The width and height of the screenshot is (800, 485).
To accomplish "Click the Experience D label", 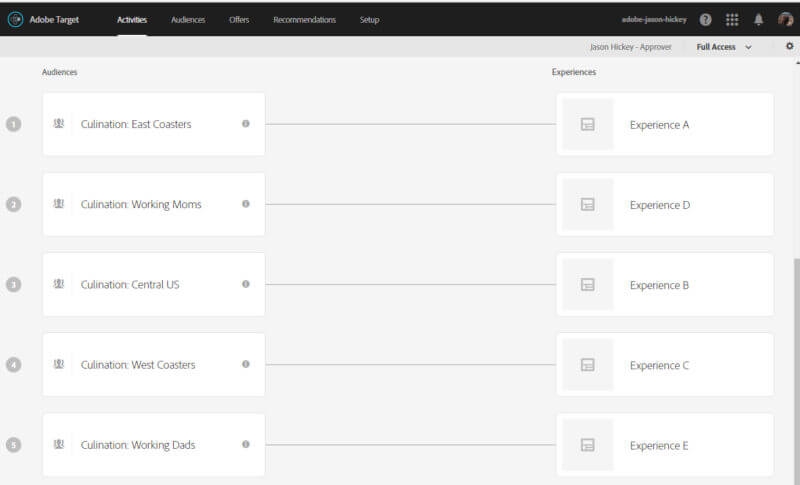I will coord(660,205).
